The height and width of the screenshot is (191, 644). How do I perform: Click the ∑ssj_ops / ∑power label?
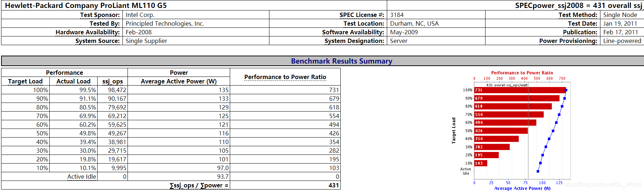click(x=199, y=185)
